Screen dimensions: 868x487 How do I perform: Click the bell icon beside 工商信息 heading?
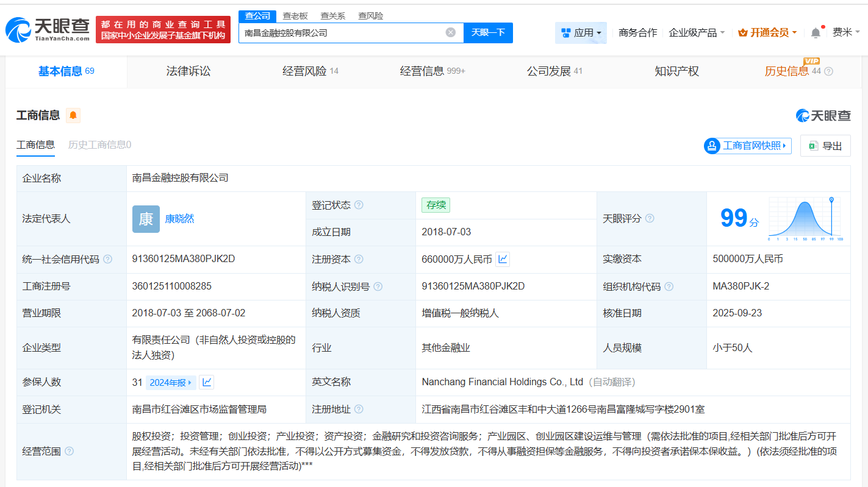click(x=73, y=115)
